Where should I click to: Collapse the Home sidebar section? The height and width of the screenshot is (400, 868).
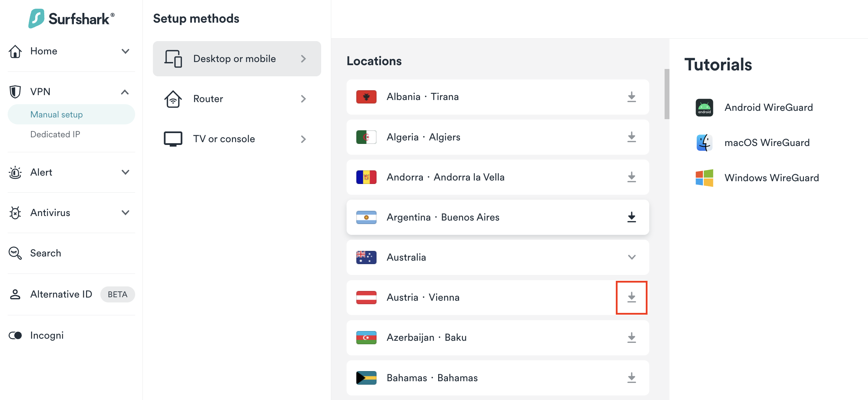pos(126,51)
